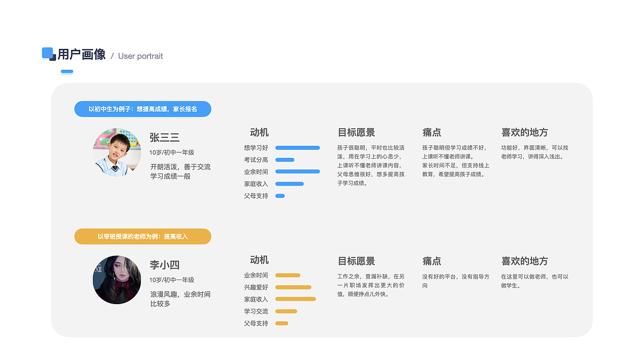Click the yellow 家庭收入 bar
The height and width of the screenshot is (362, 644).
(295, 299)
